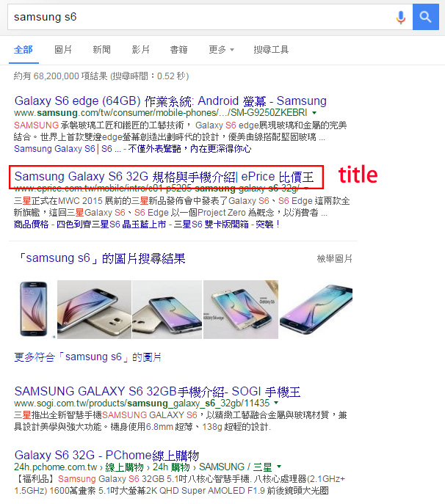Viewport: 445px width, 504px height.
Task: Click the 檢舉圖片 report images link
Action: tap(335, 259)
